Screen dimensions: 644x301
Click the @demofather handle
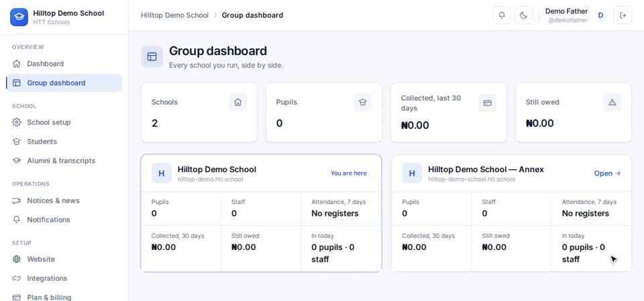pos(568,20)
